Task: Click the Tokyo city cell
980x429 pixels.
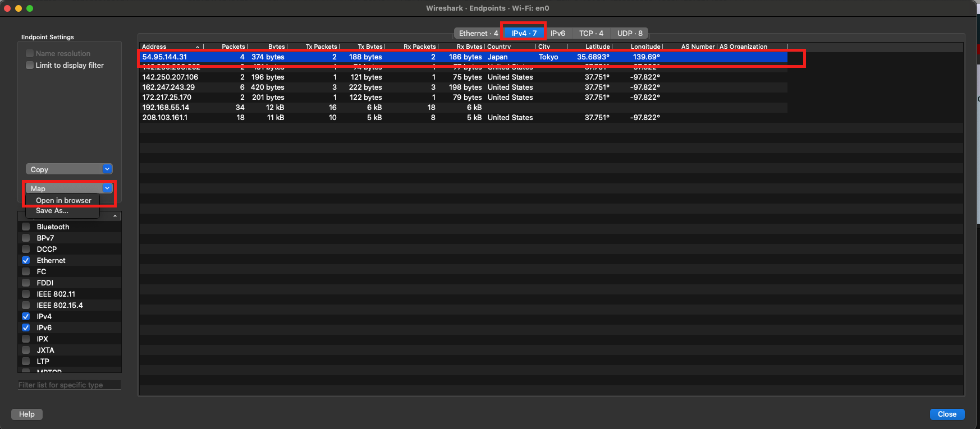Action: (x=548, y=57)
